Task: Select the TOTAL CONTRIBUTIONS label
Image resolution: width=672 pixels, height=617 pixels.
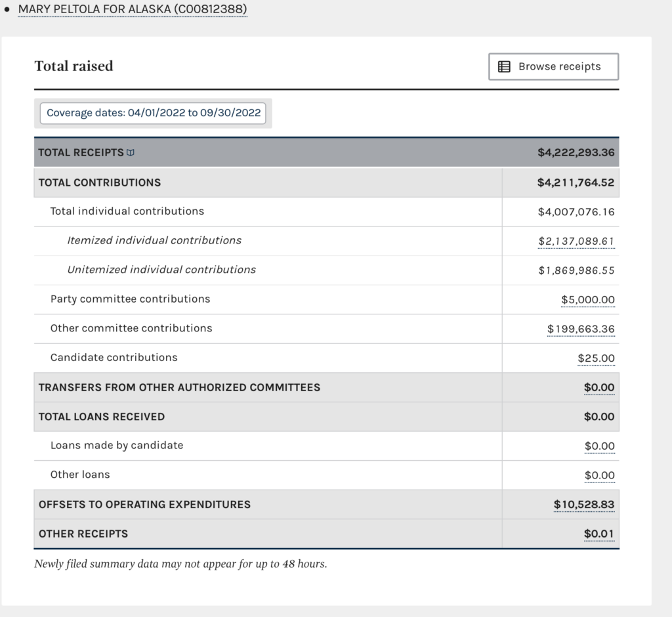Action: [100, 182]
